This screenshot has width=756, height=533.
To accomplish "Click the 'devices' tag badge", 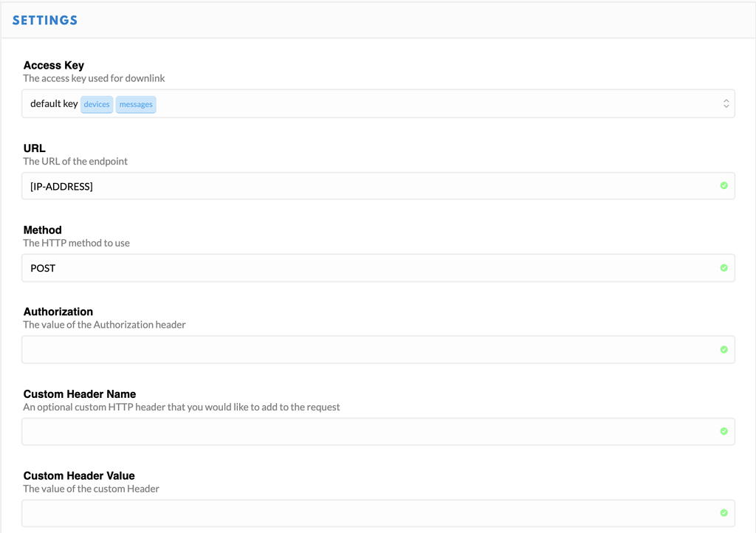I will (97, 104).
